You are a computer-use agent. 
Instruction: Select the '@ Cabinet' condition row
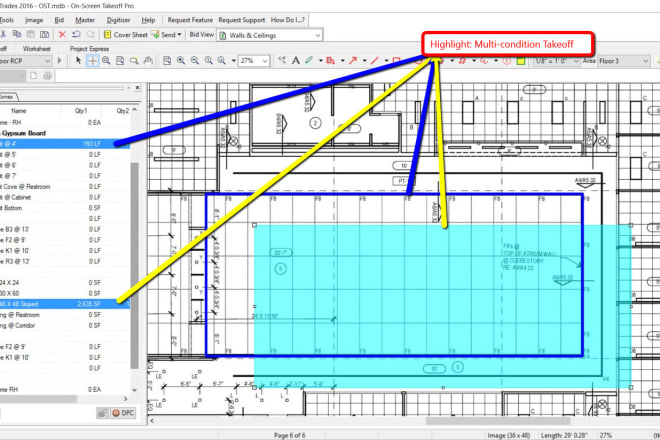point(65,197)
